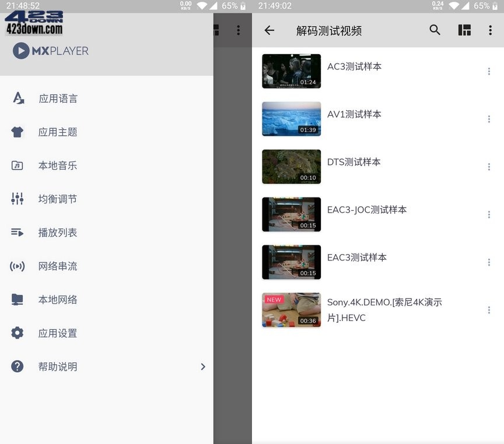Play the AV1测试样本 video thumbnail
This screenshot has width=504, height=444.
point(291,119)
